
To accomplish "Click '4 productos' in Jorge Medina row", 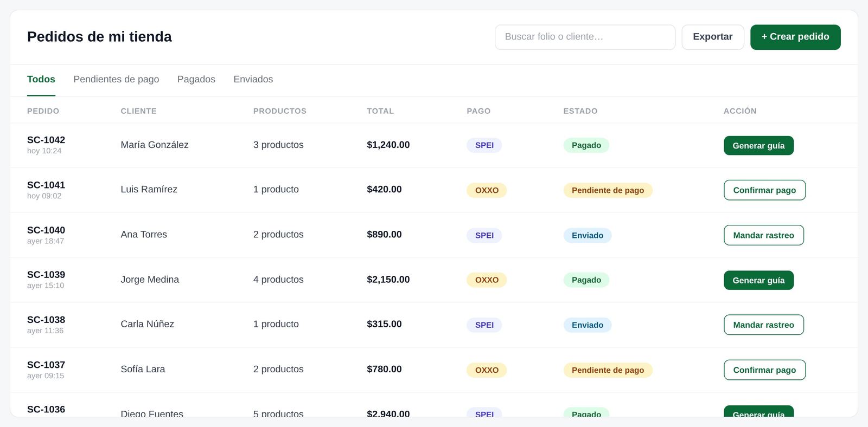I will [278, 279].
